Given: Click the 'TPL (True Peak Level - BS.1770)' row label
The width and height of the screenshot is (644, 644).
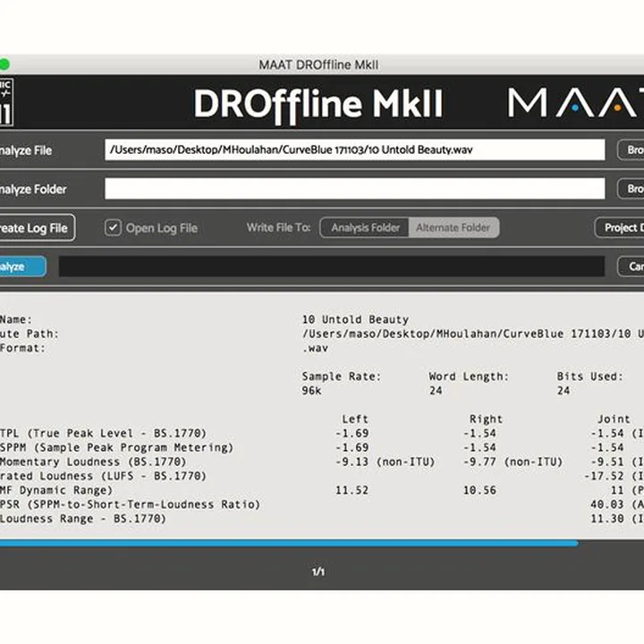Looking at the screenshot, I should click(103, 433).
